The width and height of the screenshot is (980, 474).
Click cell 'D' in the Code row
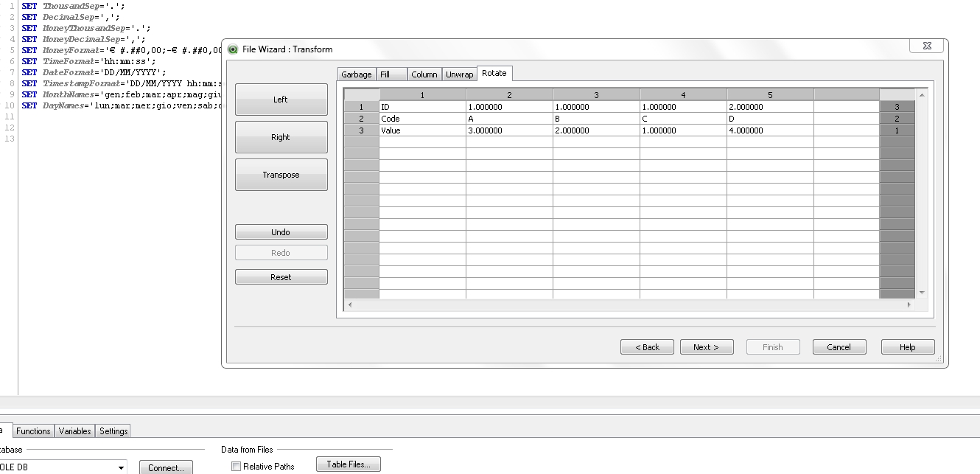[x=770, y=119]
